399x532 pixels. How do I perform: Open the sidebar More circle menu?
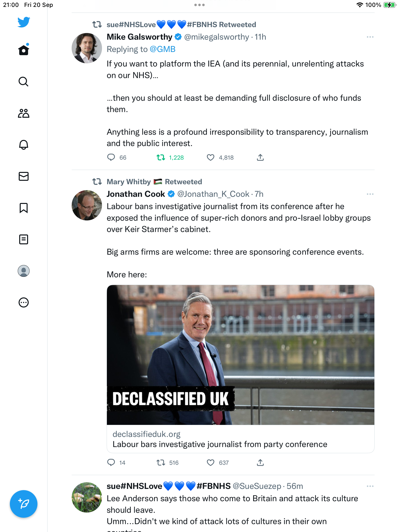tap(24, 302)
